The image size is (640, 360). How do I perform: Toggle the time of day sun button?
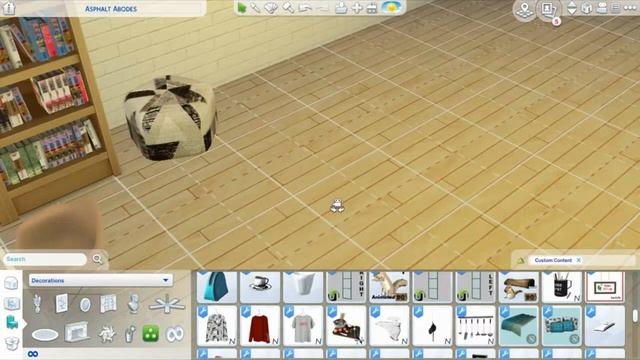[391, 7]
